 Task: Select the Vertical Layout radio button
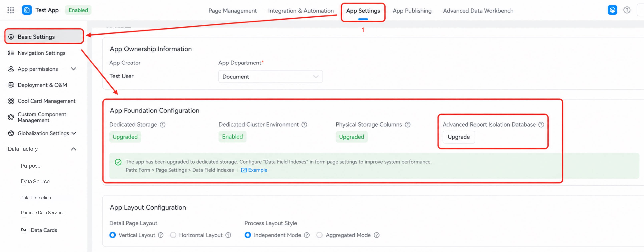tap(113, 235)
